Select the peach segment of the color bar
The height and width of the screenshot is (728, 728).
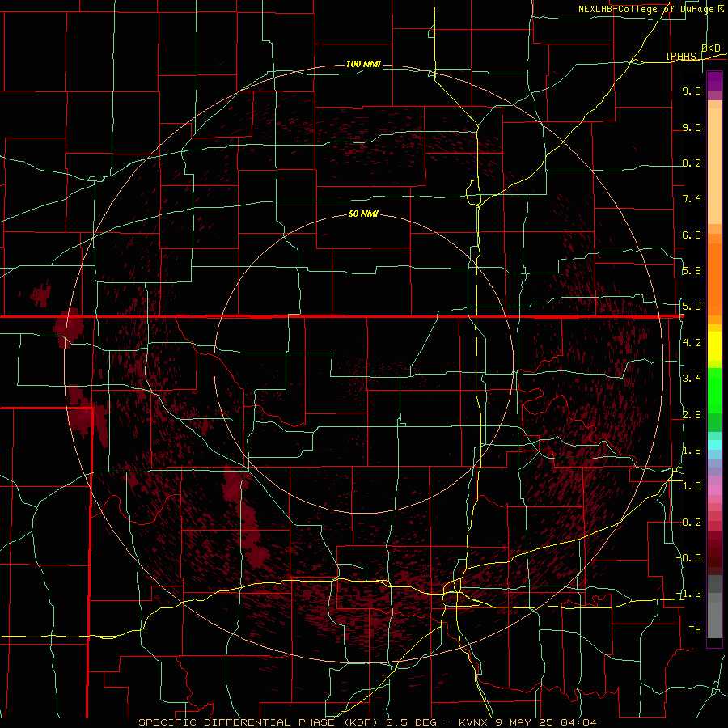[x=714, y=166]
